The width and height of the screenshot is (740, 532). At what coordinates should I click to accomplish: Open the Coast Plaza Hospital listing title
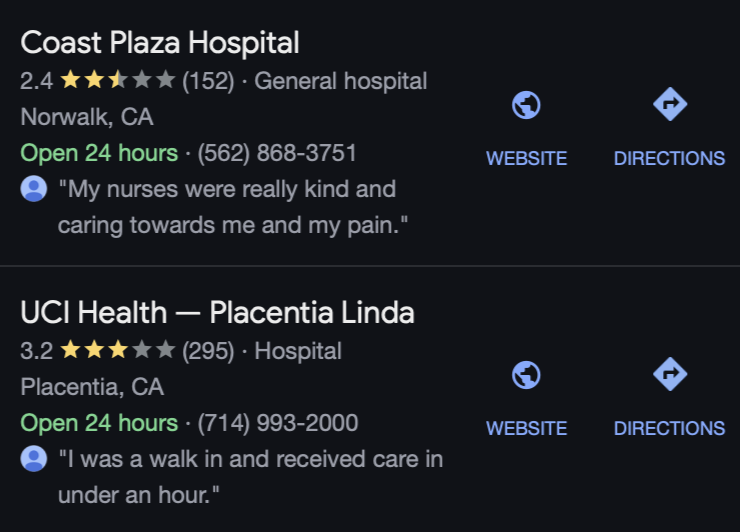(x=160, y=43)
